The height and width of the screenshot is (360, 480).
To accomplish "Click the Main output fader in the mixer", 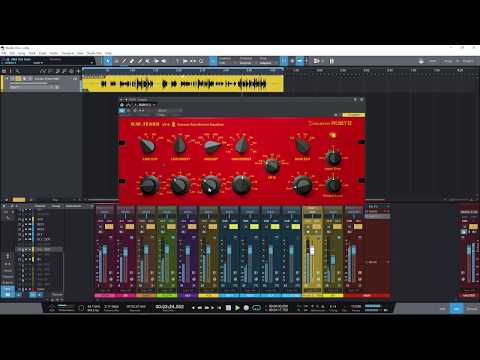I will coord(469,248).
